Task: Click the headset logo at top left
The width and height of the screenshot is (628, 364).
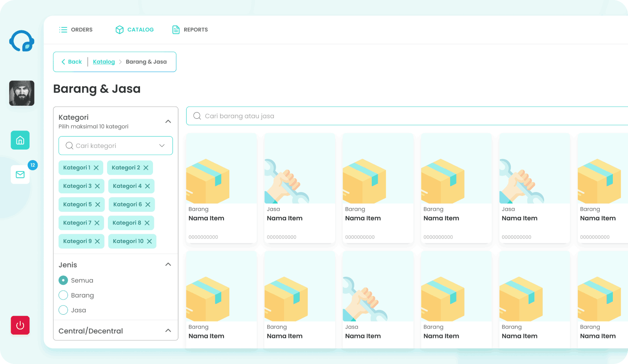Action: click(21, 41)
